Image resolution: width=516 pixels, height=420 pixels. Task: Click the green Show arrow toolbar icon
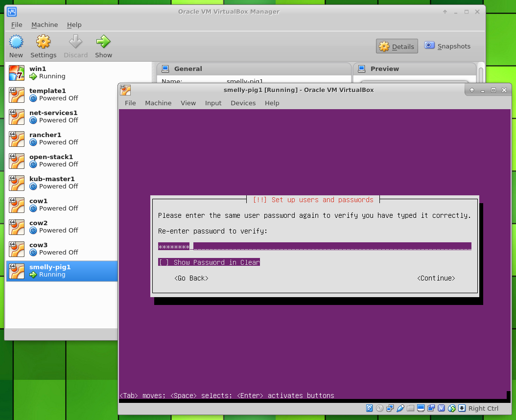[x=103, y=42]
